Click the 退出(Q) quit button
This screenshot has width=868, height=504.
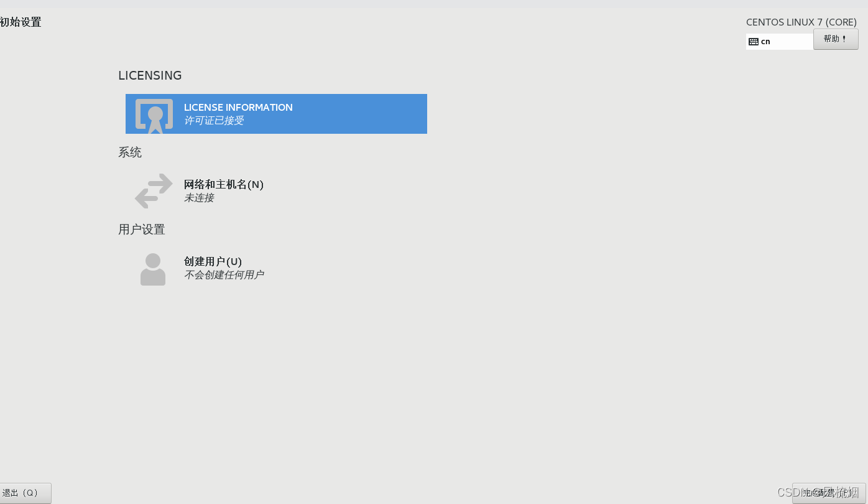(25, 493)
